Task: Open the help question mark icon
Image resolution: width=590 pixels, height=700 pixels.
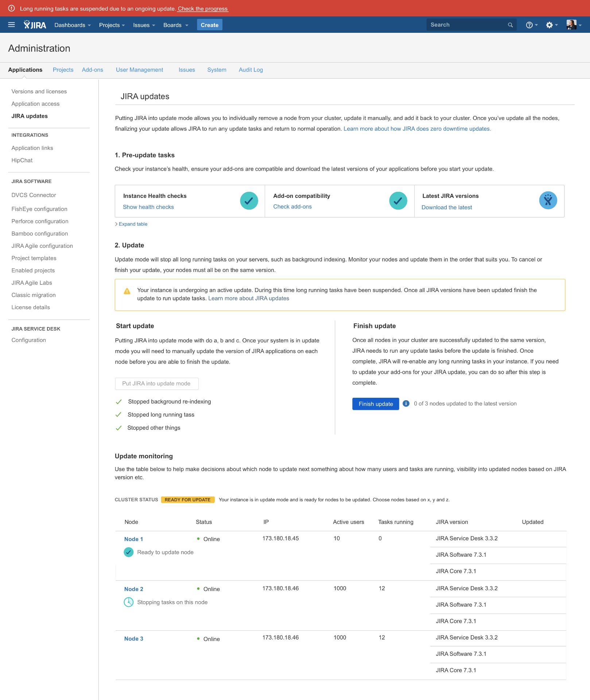Action: pos(532,25)
